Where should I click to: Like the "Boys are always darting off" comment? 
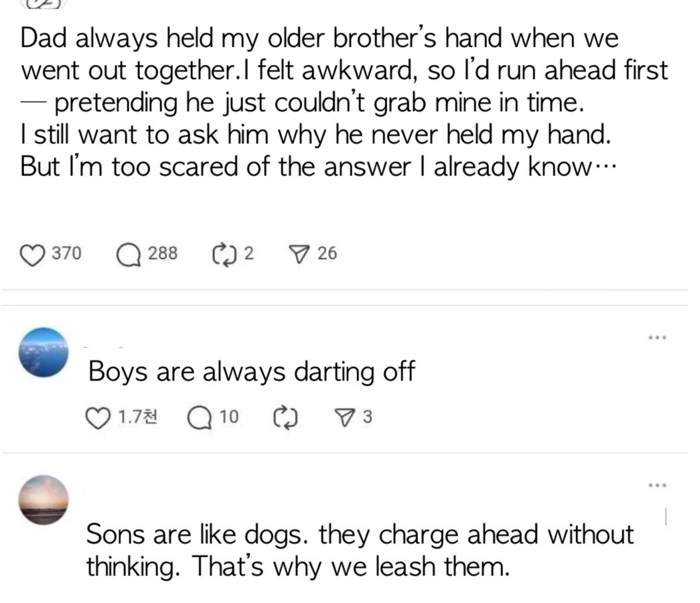point(98,417)
